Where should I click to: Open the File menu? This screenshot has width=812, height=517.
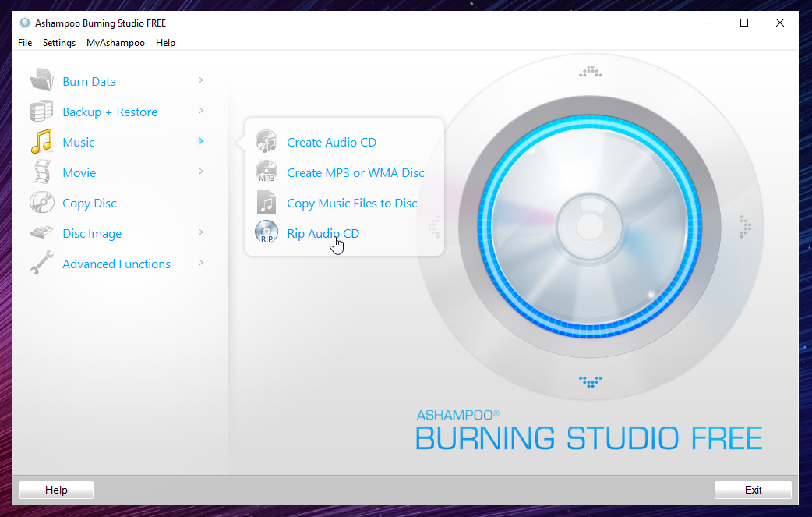pyautogui.click(x=25, y=43)
